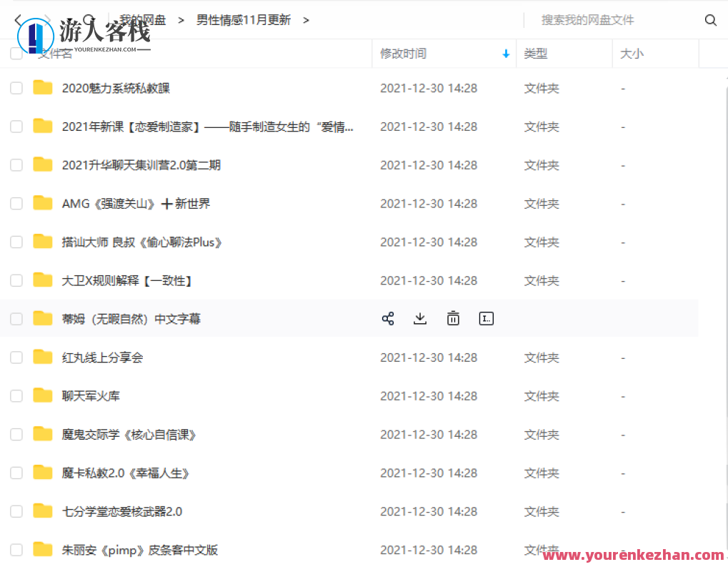This screenshot has width=728, height=567.
Task: Click the folder icon beside 红丸线上分享会
Action: click(x=42, y=357)
